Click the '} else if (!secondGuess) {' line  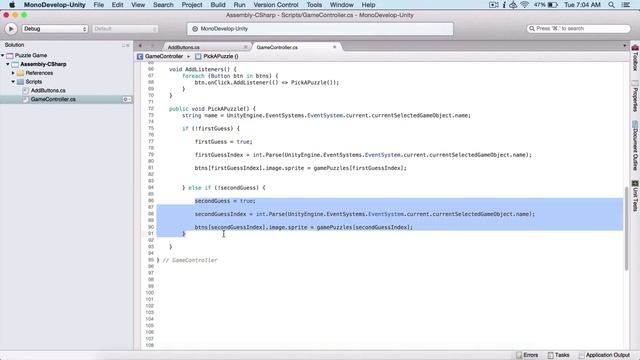click(224, 188)
